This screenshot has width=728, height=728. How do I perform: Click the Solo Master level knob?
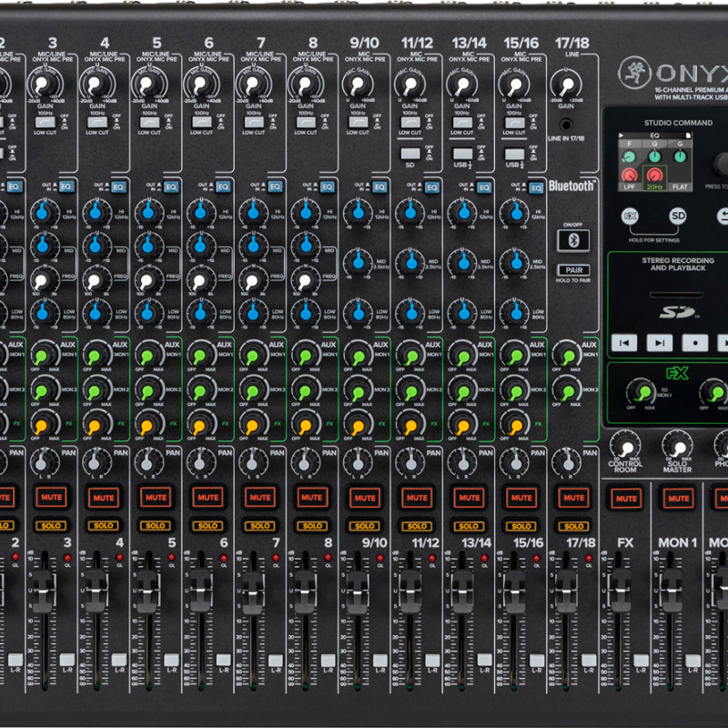677,446
